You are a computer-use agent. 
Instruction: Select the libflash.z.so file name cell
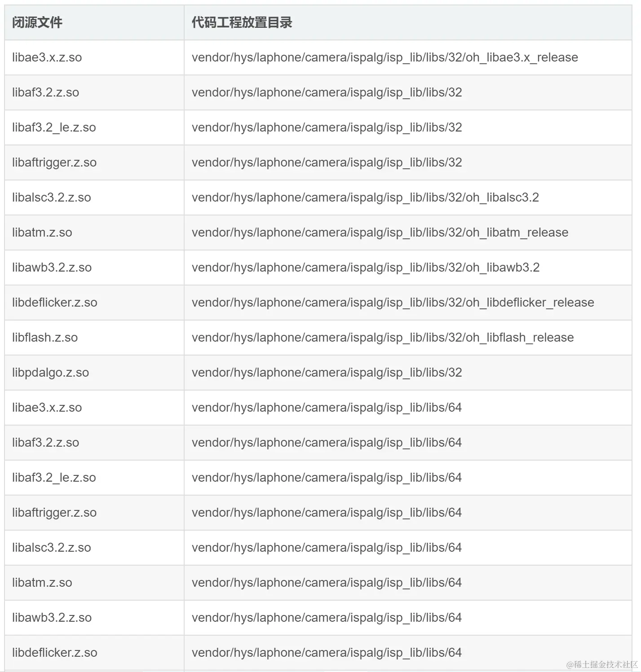coord(45,338)
